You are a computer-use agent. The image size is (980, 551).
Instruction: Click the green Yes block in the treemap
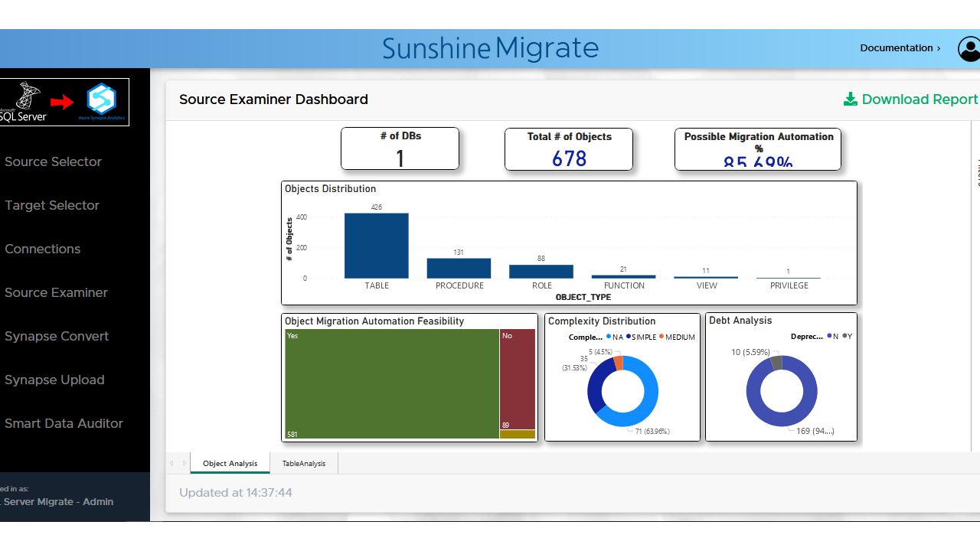point(392,383)
